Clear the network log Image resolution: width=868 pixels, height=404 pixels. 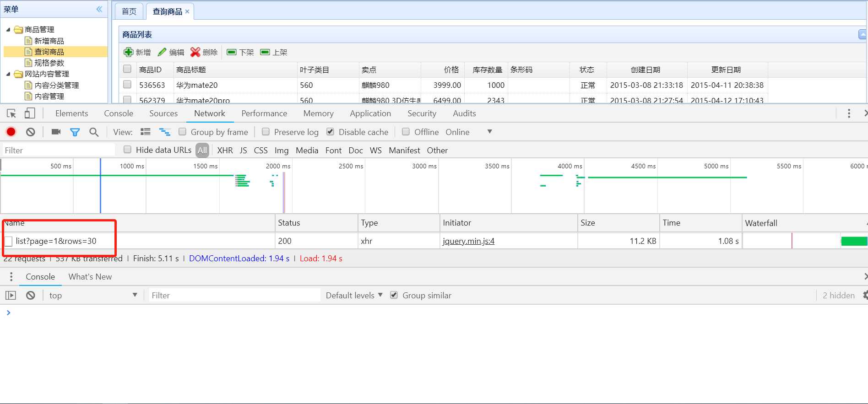pos(31,132)
